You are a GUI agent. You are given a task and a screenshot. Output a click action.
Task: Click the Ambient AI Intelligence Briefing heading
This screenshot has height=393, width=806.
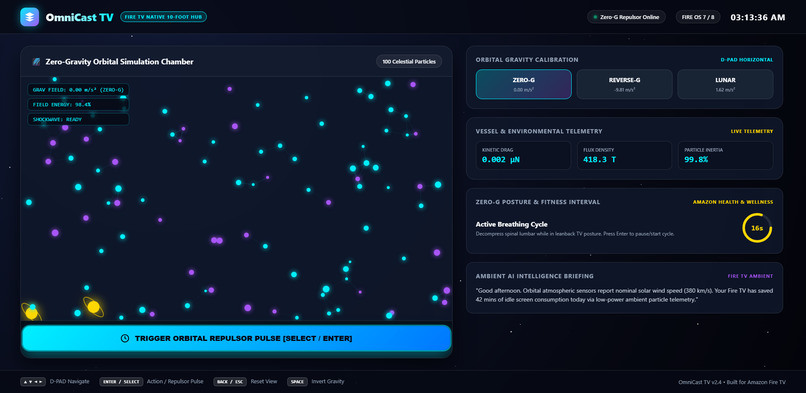[535, 276]
